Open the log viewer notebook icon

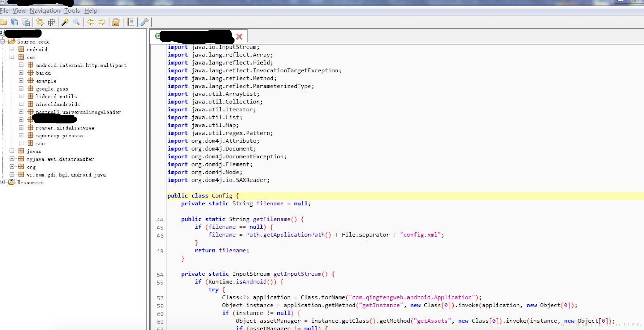[130, 22]
